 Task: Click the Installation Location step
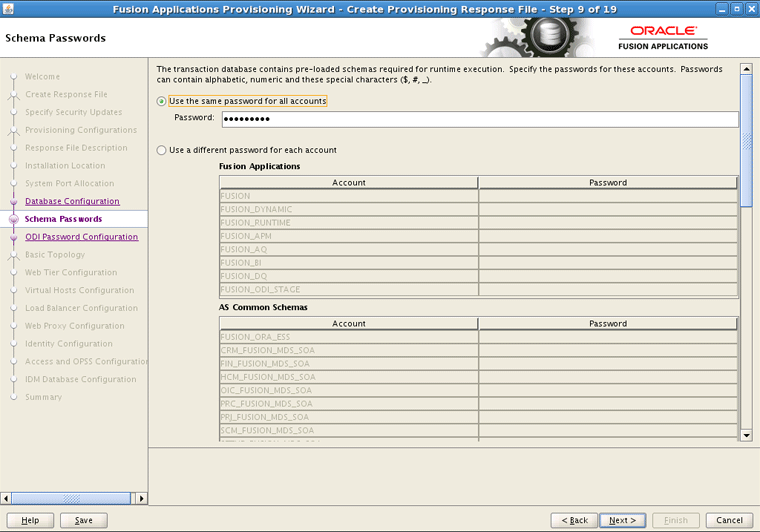click(x=65, y=166)
